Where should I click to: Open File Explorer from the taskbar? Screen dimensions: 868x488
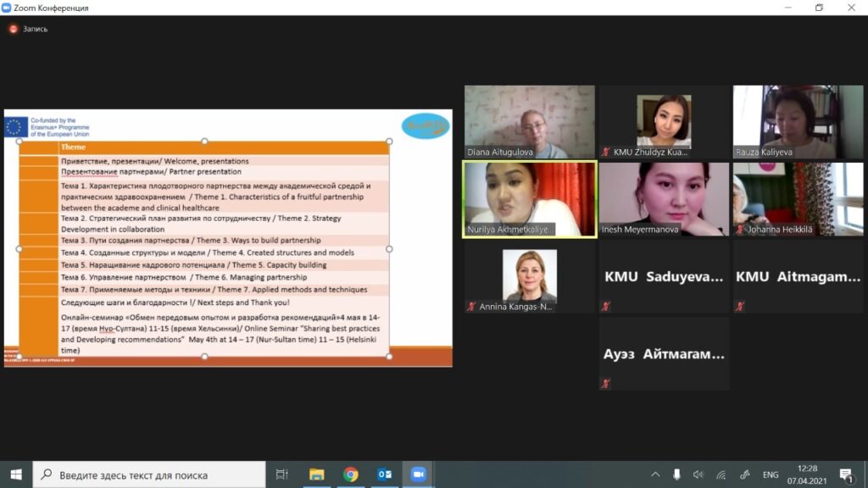click(316, 474)
